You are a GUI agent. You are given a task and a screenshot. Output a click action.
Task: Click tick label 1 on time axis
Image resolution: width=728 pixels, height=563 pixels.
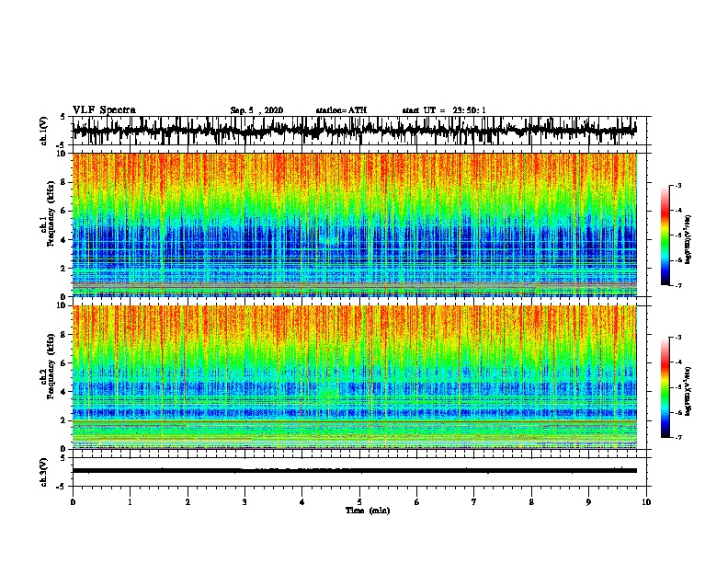click(130, 502)
